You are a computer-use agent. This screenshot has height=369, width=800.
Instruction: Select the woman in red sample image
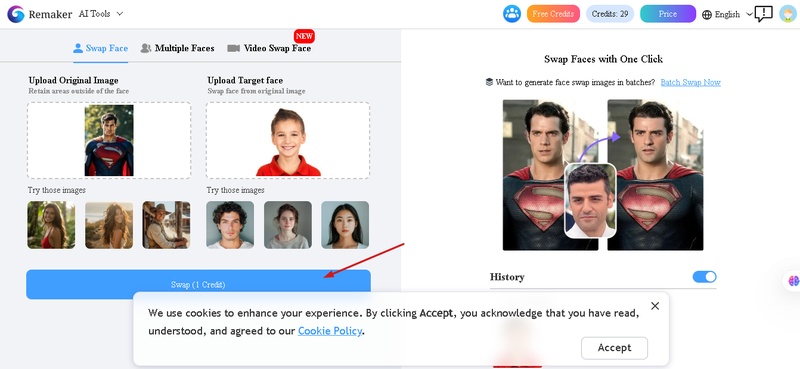click(51, 225)
